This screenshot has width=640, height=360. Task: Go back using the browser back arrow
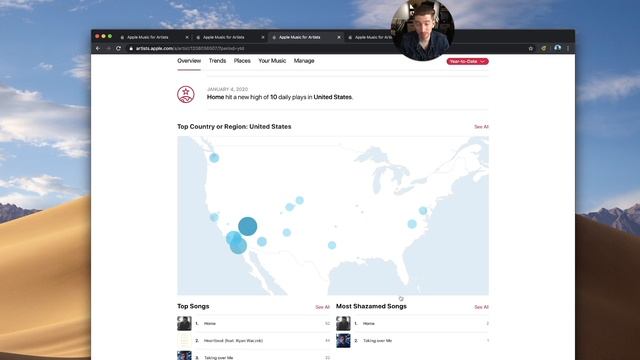click(x=98, y=48)
